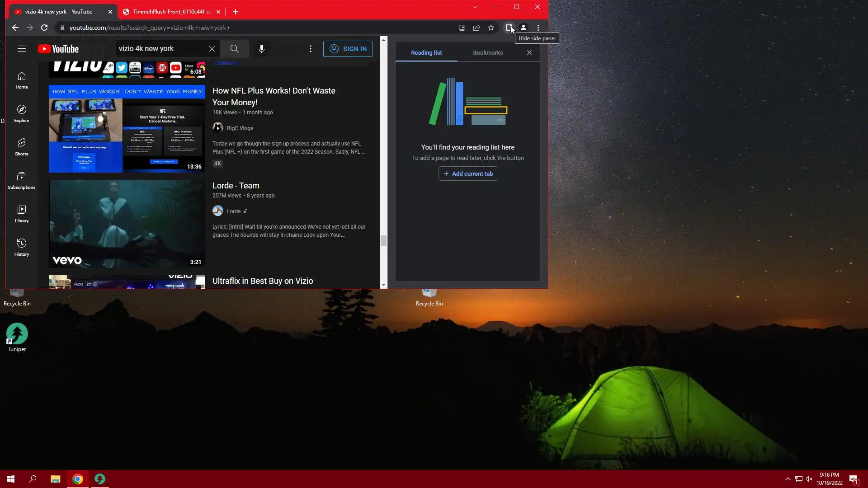Open YouTube Explore in sidebar
Viewport: 868px width, 488px height.
click(x=21, y=113)
